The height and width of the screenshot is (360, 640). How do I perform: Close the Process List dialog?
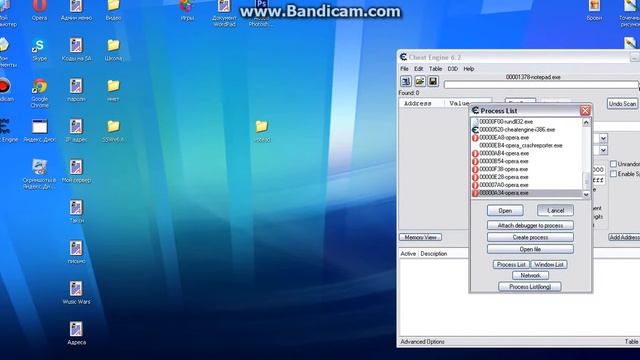click(x=585, y=111)
